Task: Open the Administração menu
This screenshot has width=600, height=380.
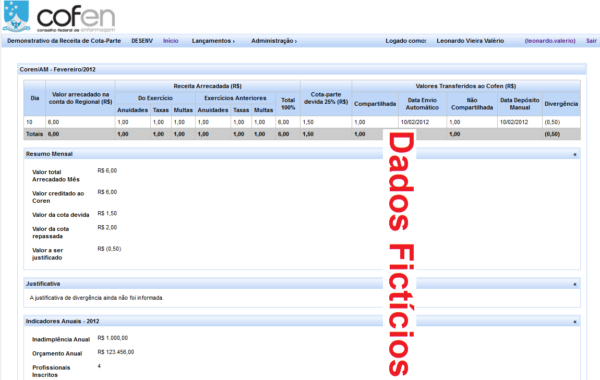Action: point(274,41)
